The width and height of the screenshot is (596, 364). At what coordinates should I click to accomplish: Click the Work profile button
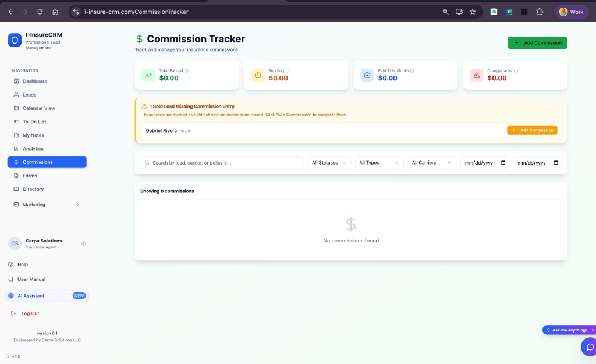coord(572,12)
